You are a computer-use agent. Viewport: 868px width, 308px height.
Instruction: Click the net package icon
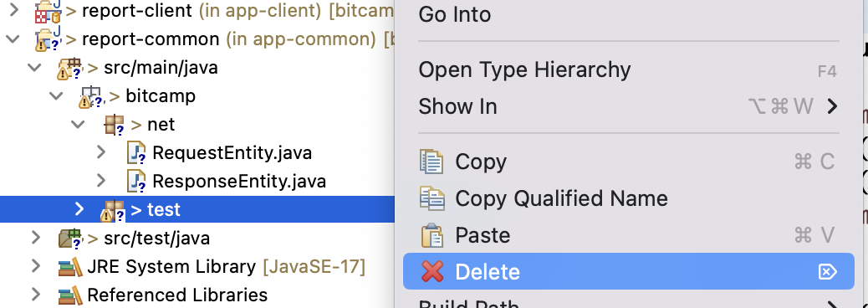click(114, 125)
